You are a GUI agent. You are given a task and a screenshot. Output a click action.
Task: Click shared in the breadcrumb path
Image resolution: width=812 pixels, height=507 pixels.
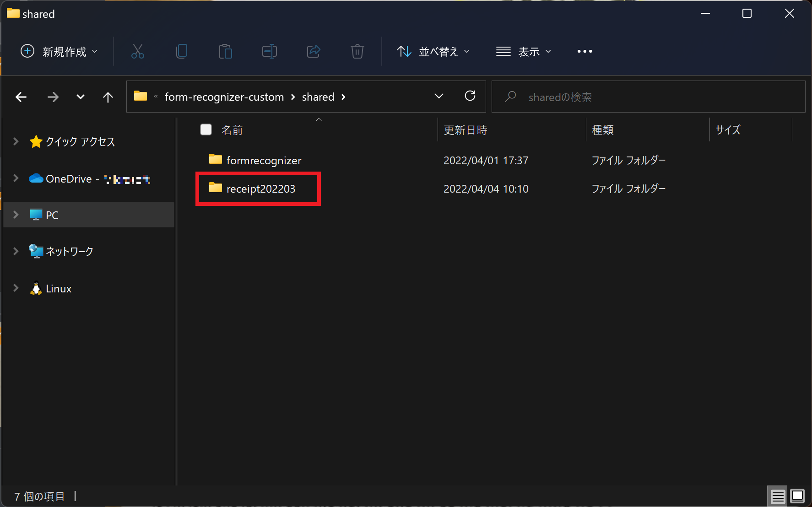point(318,97)
